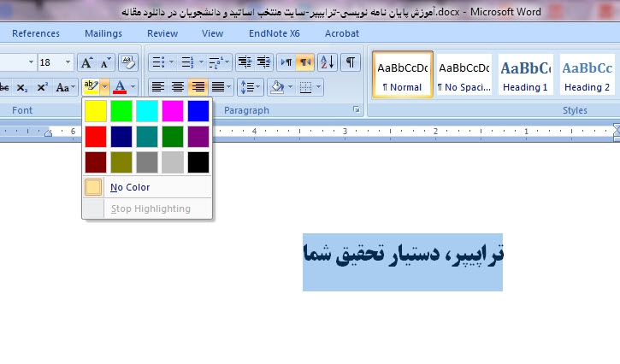Expand the font color dropdown arrow
Viewport: 620px width, 364px height.
pyautogui.click(x=133, y=87)
